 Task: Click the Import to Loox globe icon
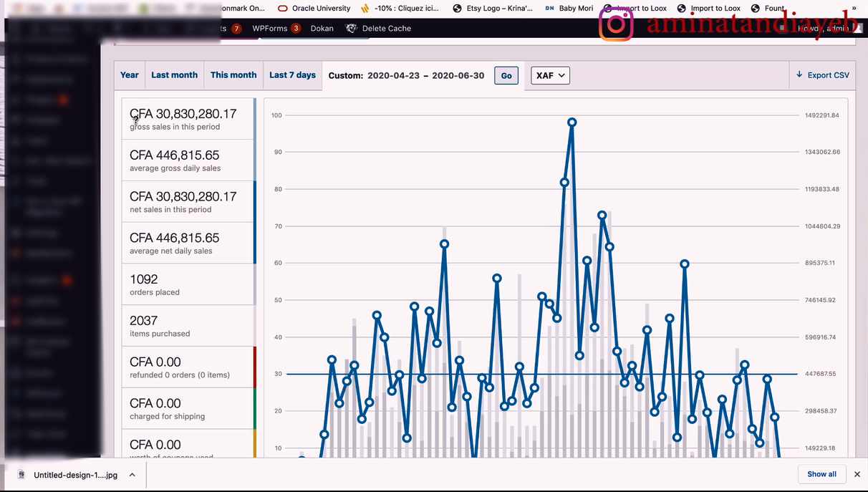click(681, 9)
